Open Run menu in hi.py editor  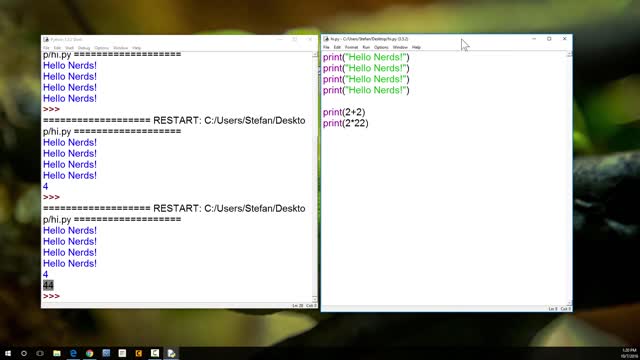[x=366, y=47]
